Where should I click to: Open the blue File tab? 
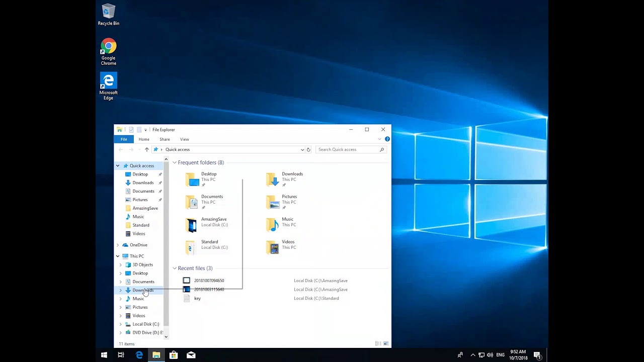click(124, 139)
